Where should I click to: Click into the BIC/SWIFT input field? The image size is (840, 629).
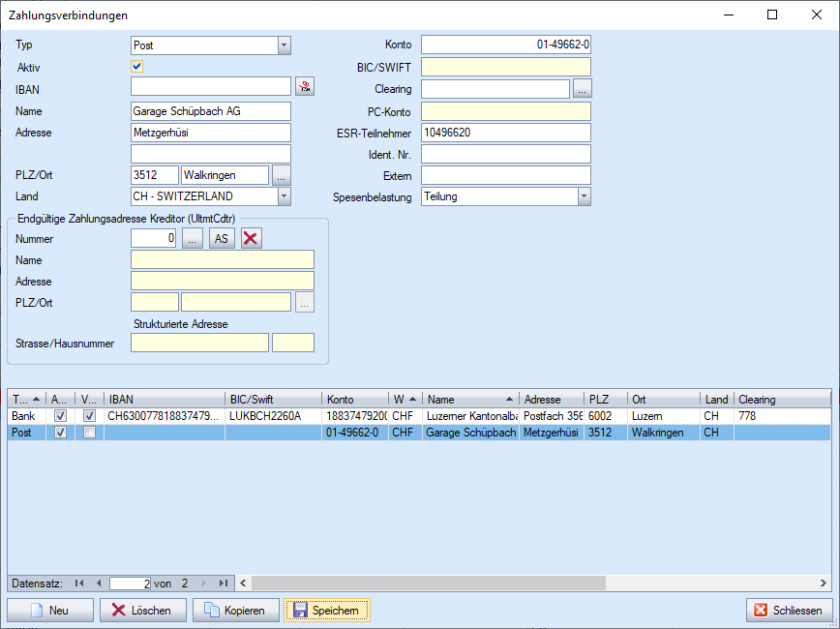tap(505, 67)
